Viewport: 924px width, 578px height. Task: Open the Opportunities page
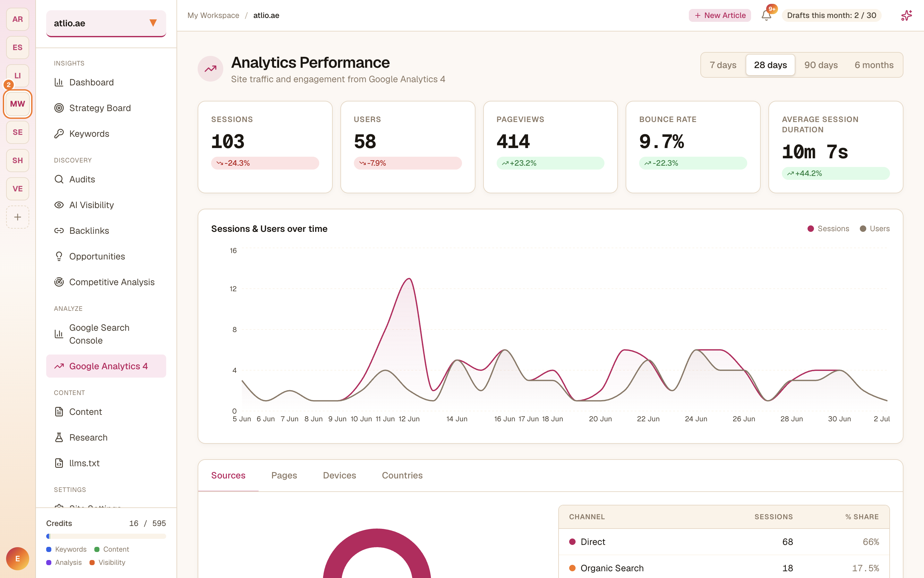tap(106, 256)
